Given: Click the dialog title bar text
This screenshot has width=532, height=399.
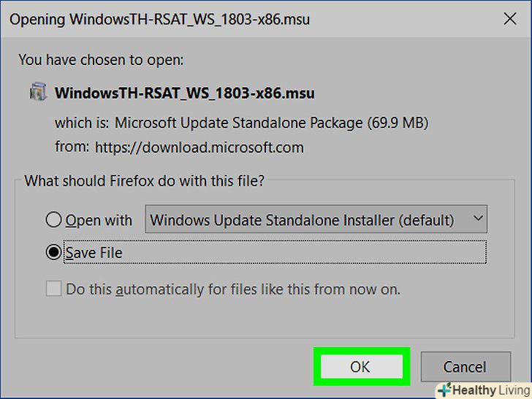Looking at the screenshot, I should click(159, 20).
